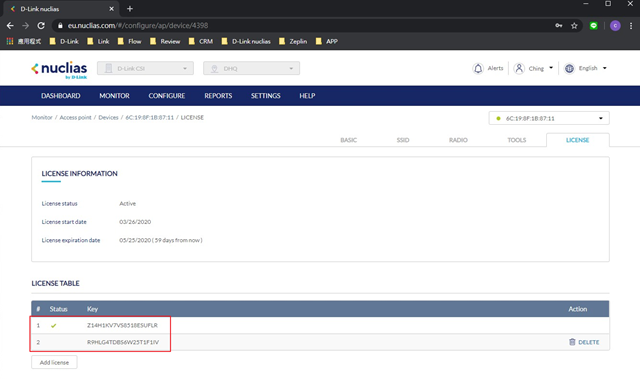Open the Zeplin bookmark folder
The image size is (640, 379).
pos(293,41)
